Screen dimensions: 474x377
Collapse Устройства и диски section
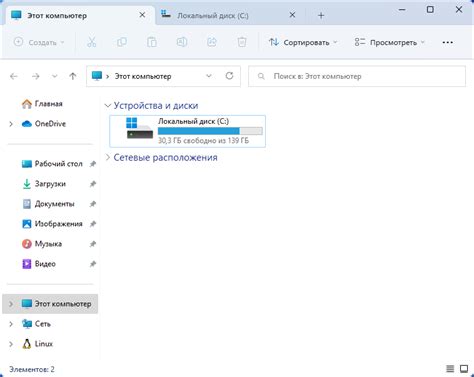point(107,106)
